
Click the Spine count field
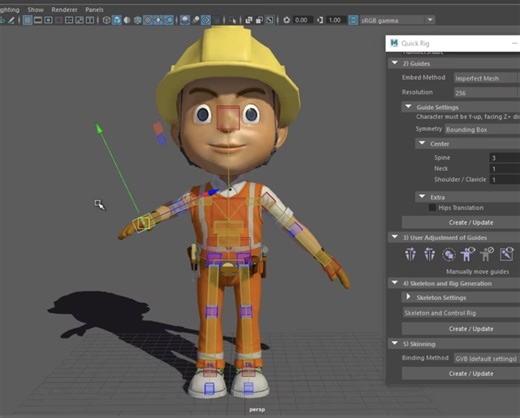tap(505, 158)
